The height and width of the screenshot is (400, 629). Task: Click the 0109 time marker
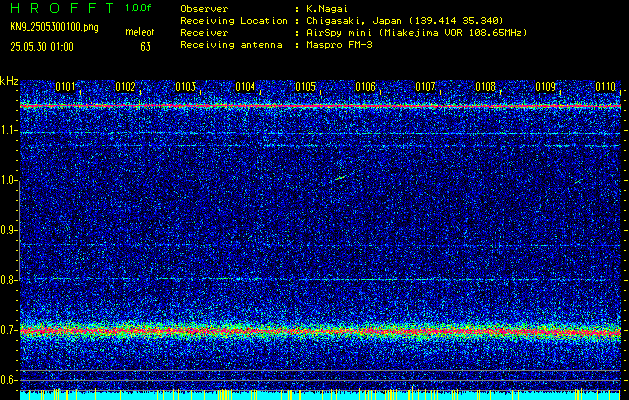coord(546,87)
